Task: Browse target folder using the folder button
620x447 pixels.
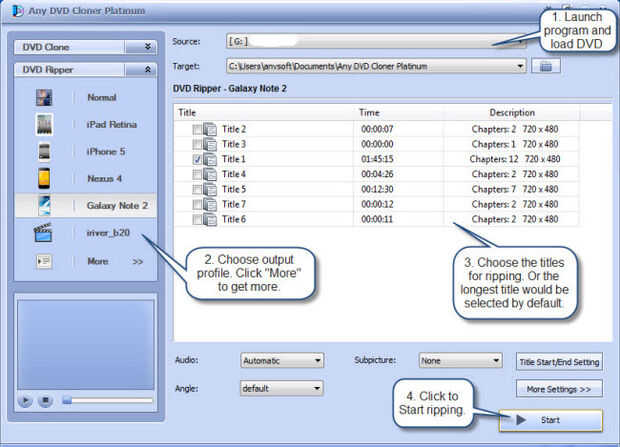Action: 546,66
